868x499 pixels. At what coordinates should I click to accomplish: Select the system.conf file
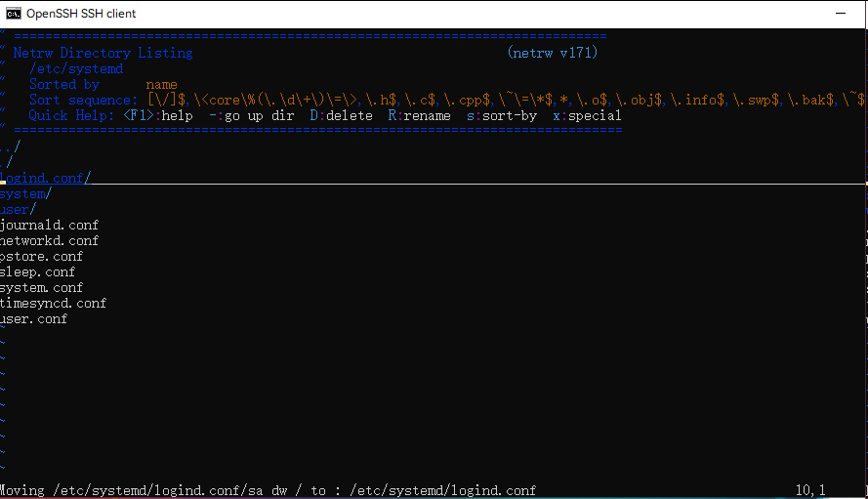pyautogui.click(x=42, y=287)
